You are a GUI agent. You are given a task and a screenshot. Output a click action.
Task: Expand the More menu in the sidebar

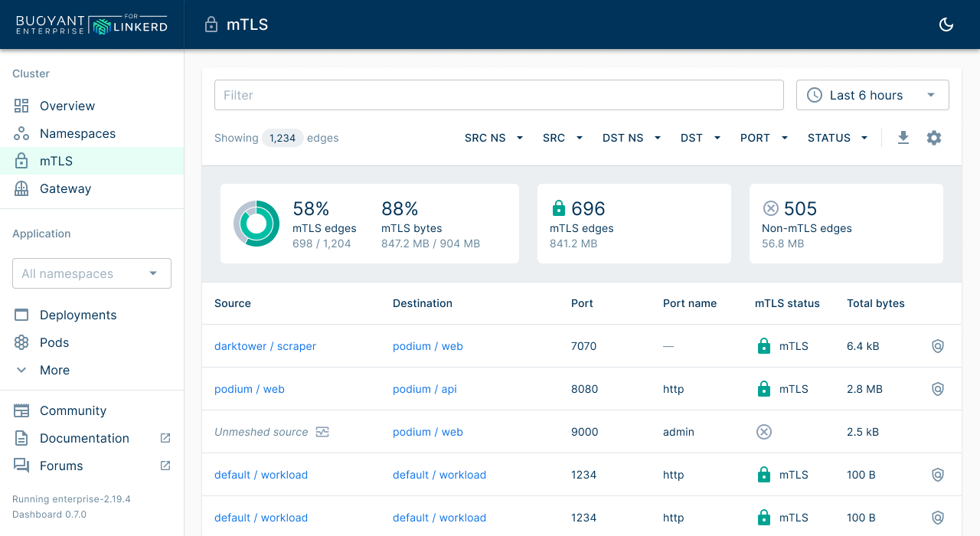(21, 370)
